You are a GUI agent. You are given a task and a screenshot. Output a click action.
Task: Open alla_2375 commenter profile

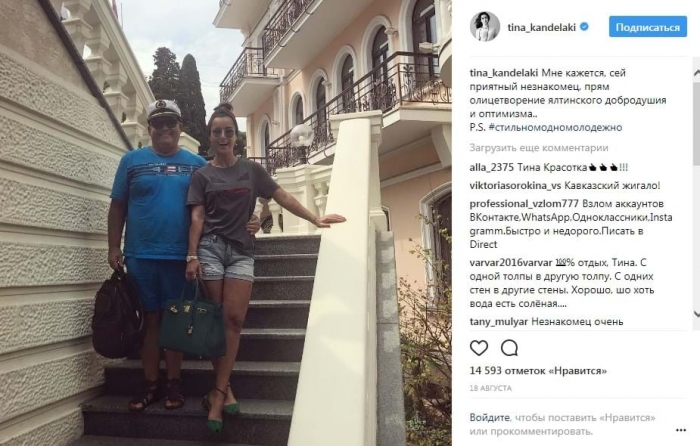492,168
